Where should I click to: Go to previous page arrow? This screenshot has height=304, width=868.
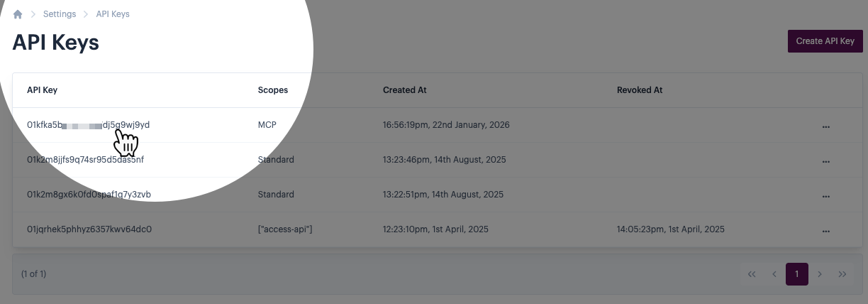[x=774, y=274]
